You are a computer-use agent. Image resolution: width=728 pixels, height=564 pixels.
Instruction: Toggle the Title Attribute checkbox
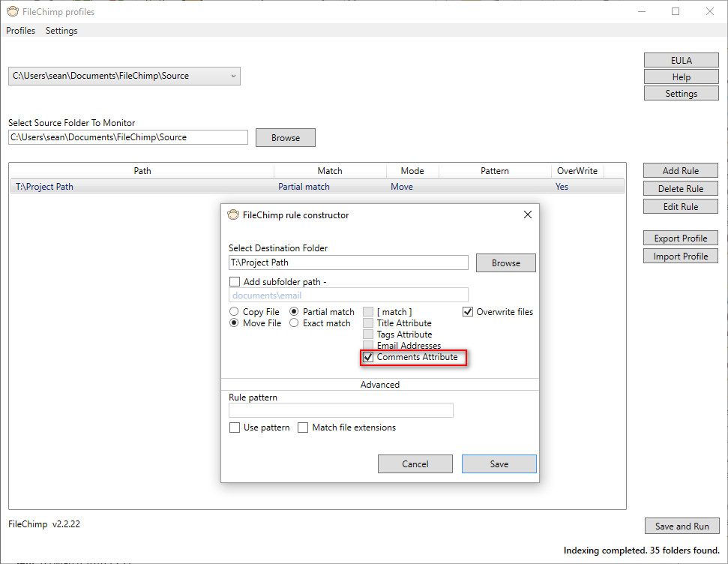(x=368, y=323)
